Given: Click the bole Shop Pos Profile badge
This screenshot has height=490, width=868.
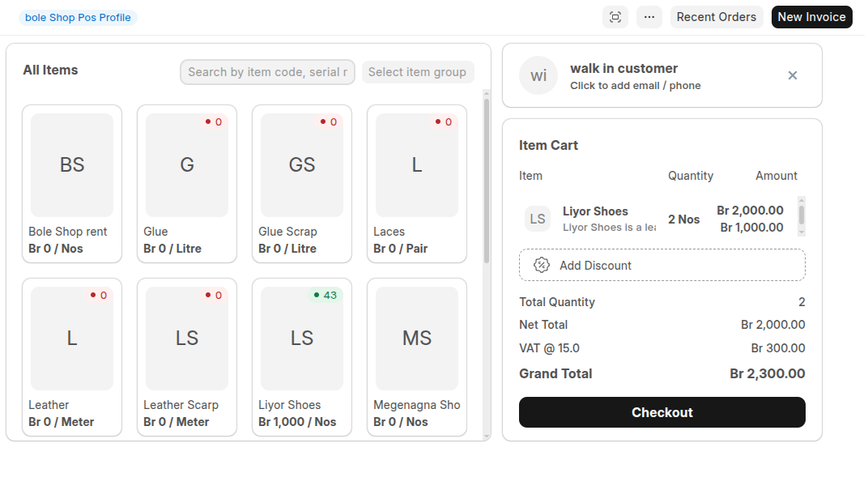Looking at the screenshot, I should 78,18.
